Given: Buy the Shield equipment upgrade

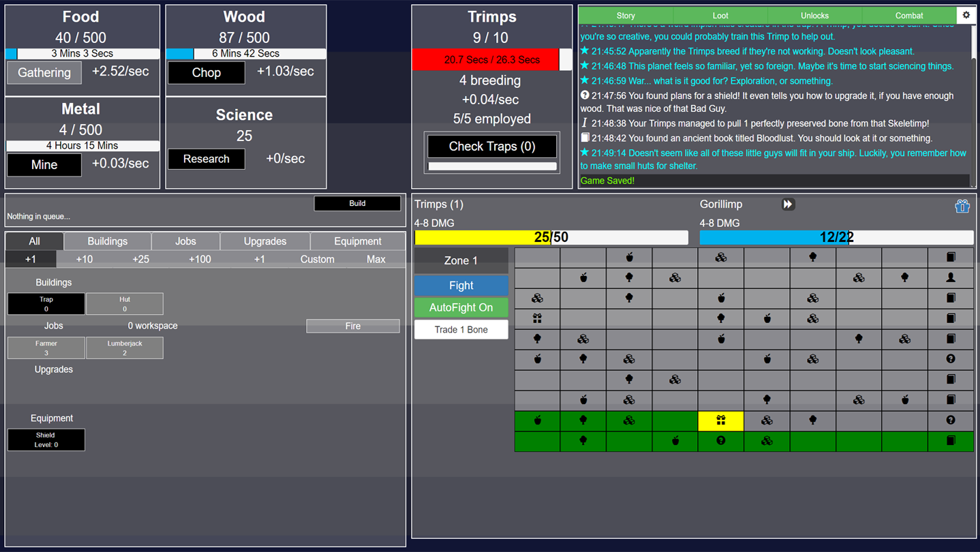Looking at the screenshot, I should [46, 440].
